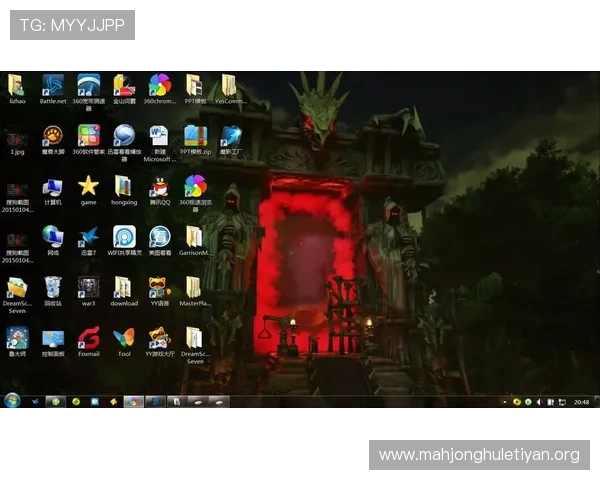Select the yellow star game icon
Image resolution: width=600 pixels, height=480 pixels.
tap(89, 186)
